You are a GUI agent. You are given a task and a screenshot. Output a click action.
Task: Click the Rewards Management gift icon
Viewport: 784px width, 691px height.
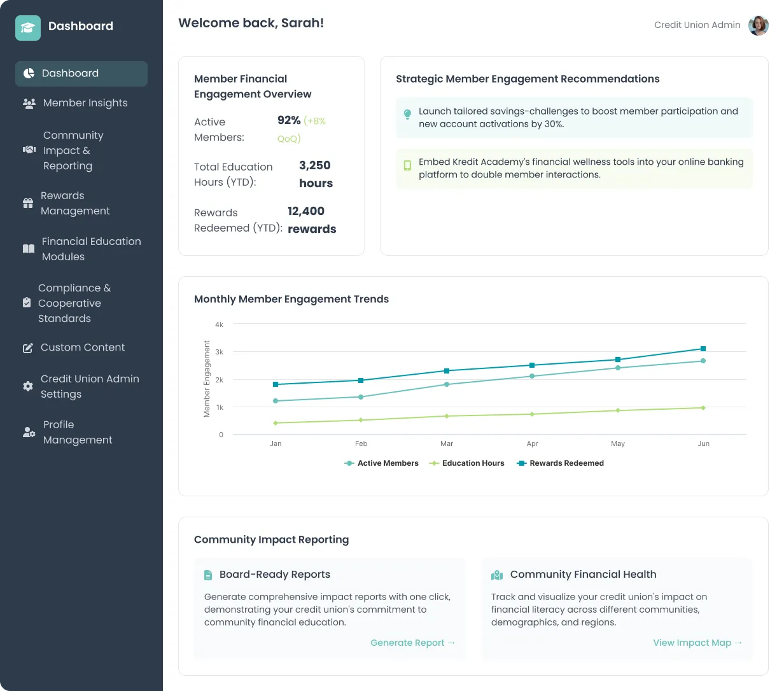point(29,203)
